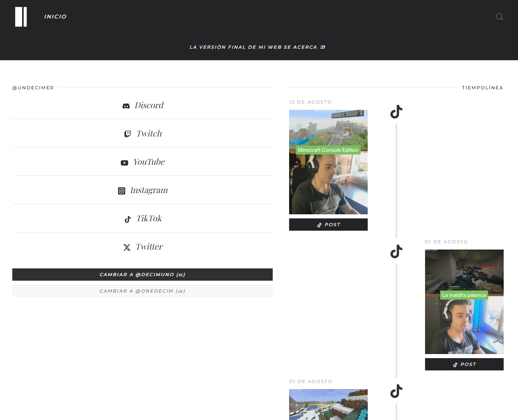Screen dimensions: 518x420
Task: Click the Discord icon in links list
Action: pyautogui.click(x=126, y=106)
